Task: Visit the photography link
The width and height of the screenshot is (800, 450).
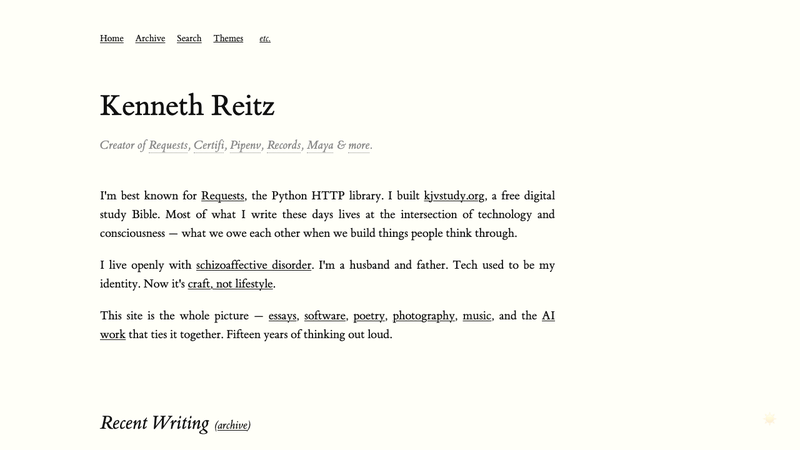Action: tap(424, 316)
